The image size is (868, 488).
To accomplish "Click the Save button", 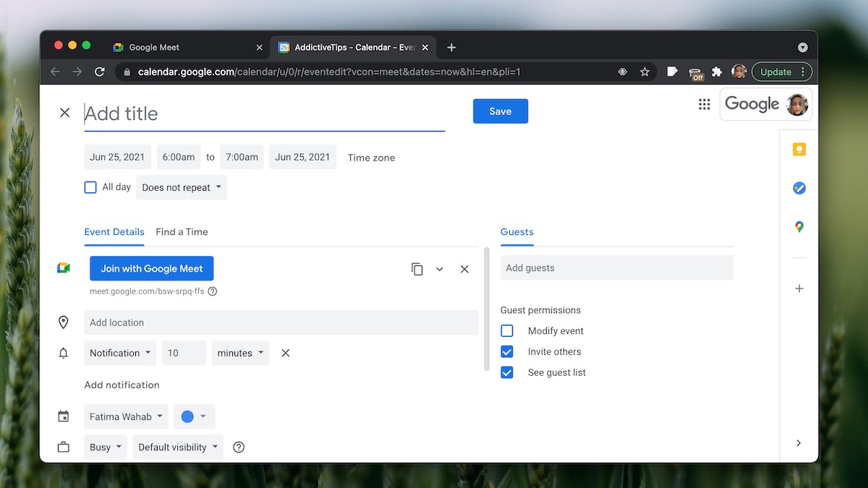I will point(501,111).
